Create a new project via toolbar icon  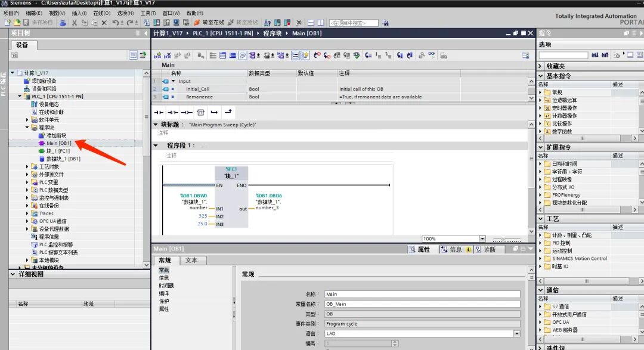point(7,23)
